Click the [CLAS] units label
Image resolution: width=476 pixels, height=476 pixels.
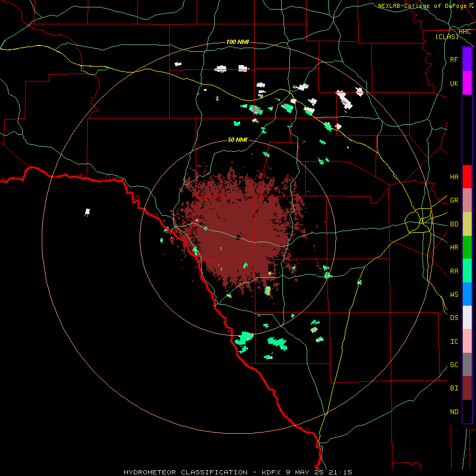point(447,37)
